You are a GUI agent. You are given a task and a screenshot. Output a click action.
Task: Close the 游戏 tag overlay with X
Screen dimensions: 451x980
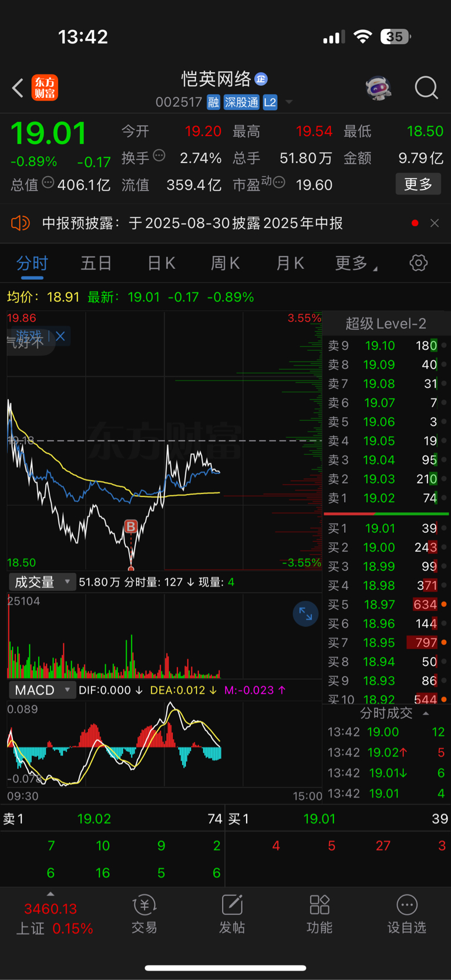point(60,336)
